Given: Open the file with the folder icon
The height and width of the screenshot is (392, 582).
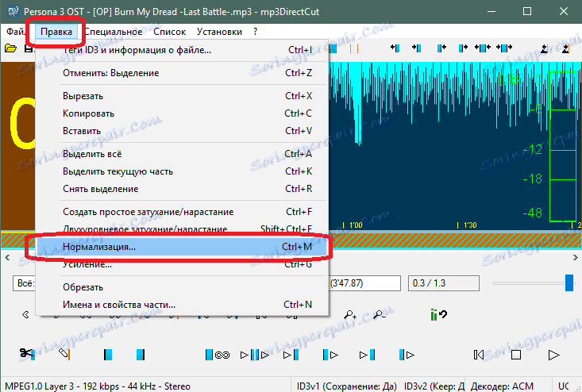Looking at the screenshot, I should tap(10, 48).
